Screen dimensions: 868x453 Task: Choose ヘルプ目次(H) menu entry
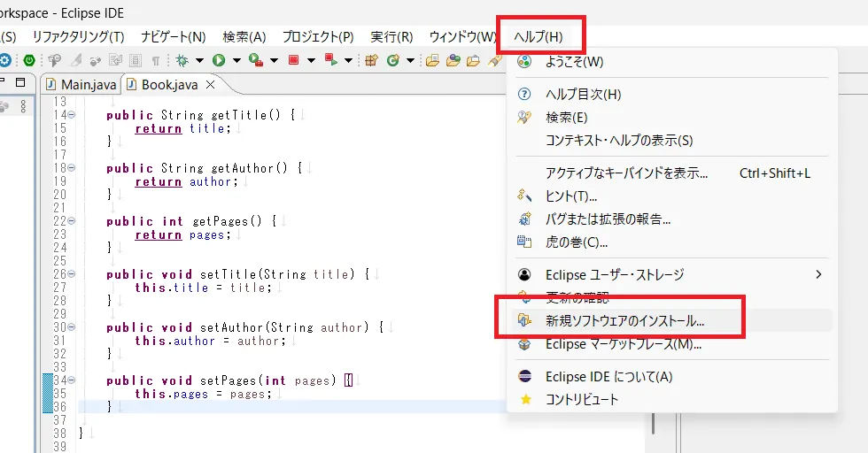672,94
